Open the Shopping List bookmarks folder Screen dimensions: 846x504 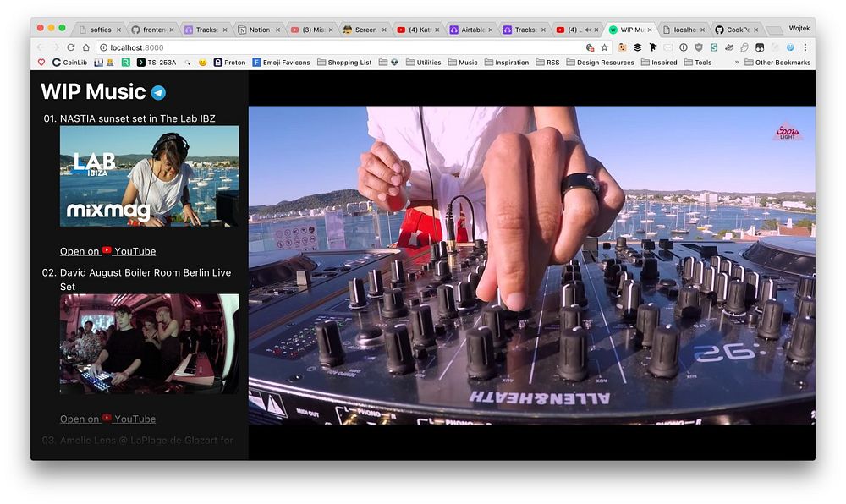click(344, 63)
